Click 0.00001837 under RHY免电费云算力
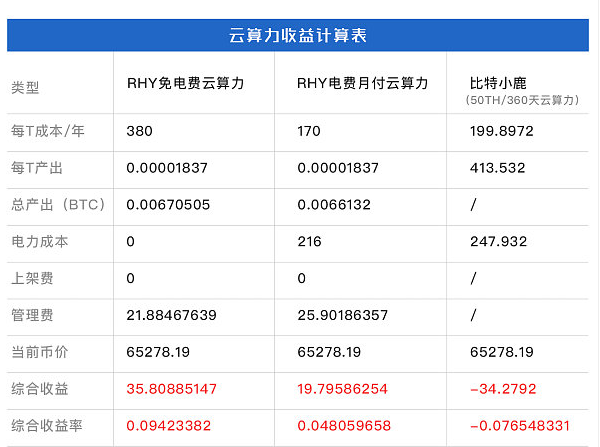 [x=167, y=168]
